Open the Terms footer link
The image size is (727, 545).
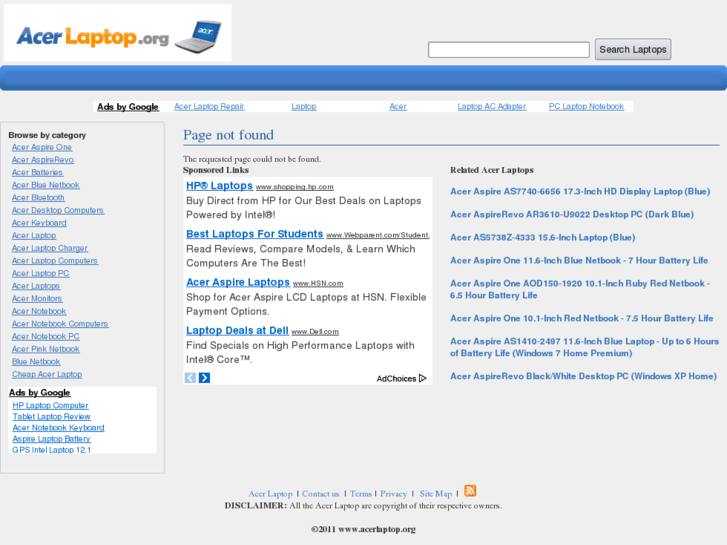[x=361, y=494]
